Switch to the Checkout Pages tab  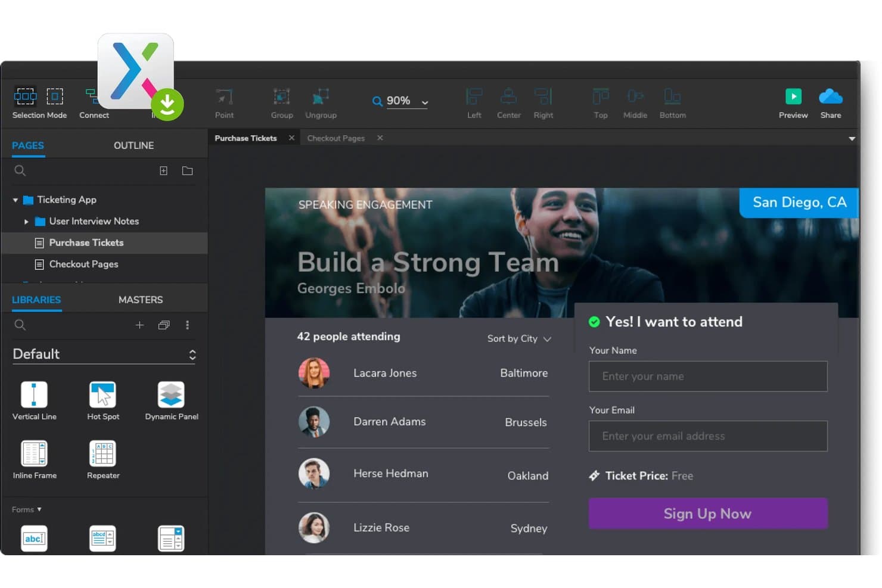coord(336,138)
